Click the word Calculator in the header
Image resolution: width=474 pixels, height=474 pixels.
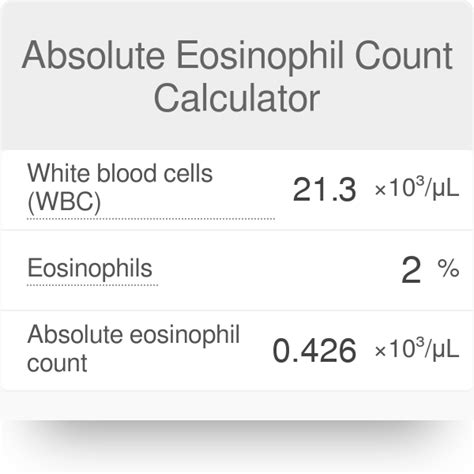click(x=237, y=98)
